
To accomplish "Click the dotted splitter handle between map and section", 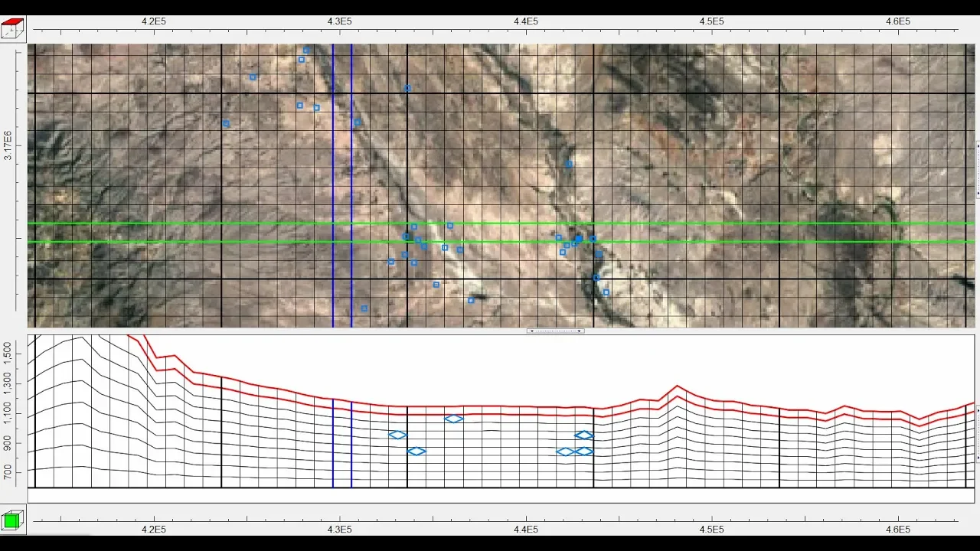I will click(555, 331).
